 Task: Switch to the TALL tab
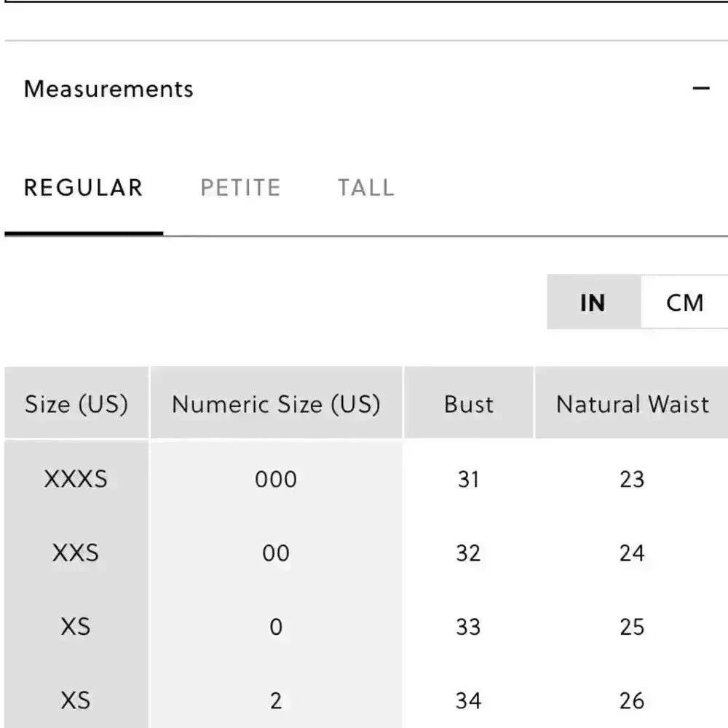click(x=366, y=188)
